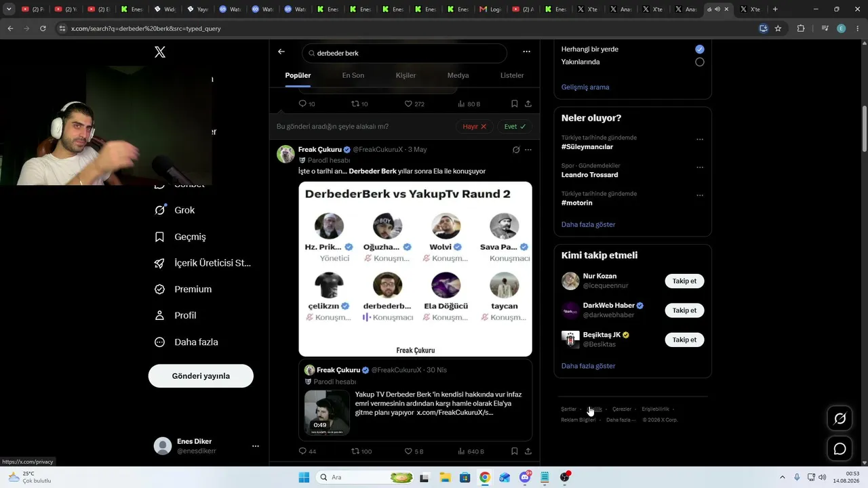
Task: Open more options on Freak Çukuru's post
Action: coord(528,150)
